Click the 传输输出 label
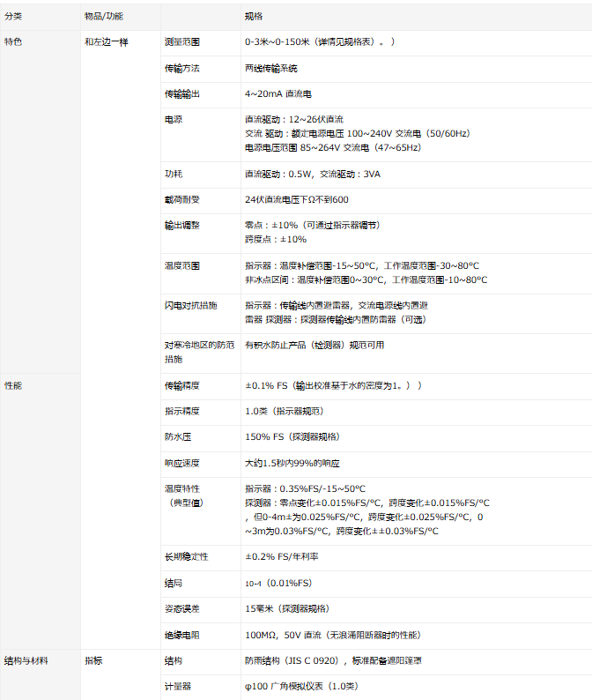 pos(182,93)
